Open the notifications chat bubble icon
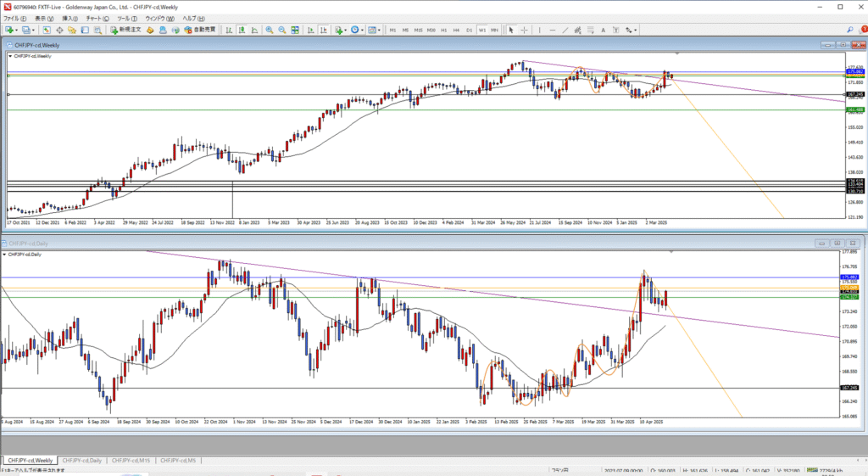 (862, 30)
